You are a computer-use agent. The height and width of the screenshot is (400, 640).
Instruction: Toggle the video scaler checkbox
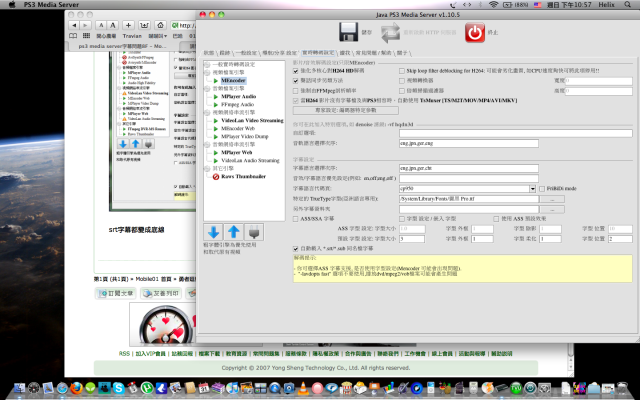[402, 81]
